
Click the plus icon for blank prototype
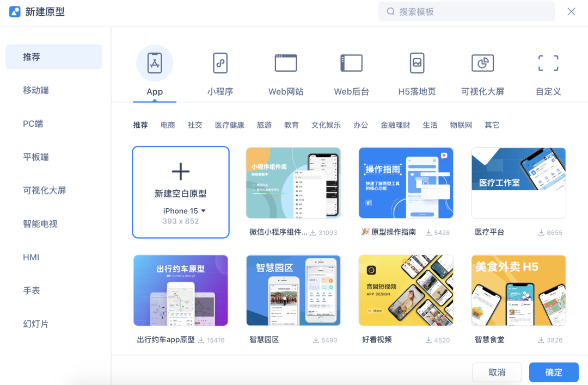click(180, 171)
